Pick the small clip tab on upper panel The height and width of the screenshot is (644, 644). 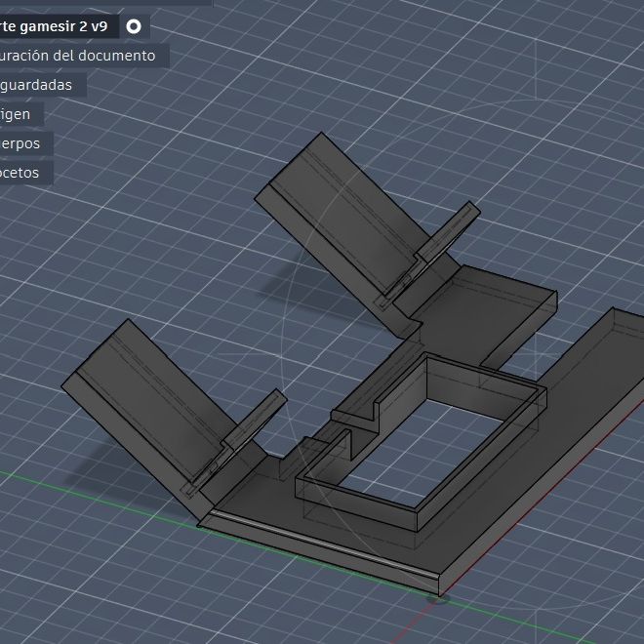[449, 230]
